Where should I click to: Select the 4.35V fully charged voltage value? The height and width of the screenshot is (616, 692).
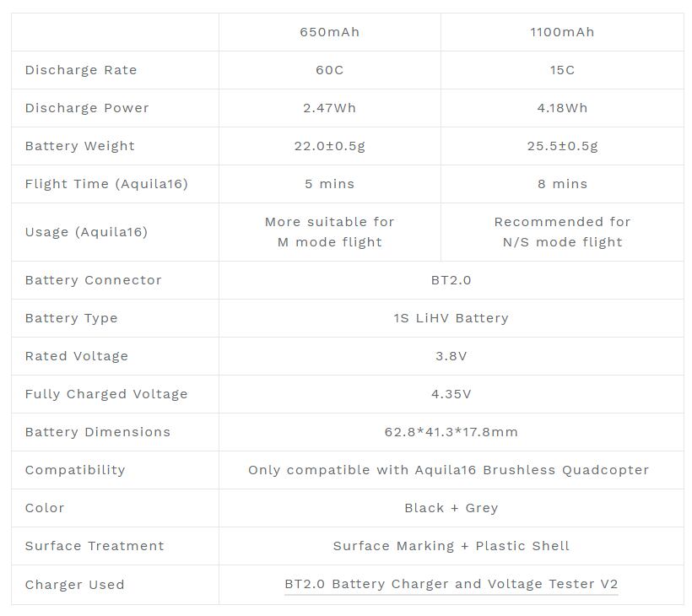point(451,394)
